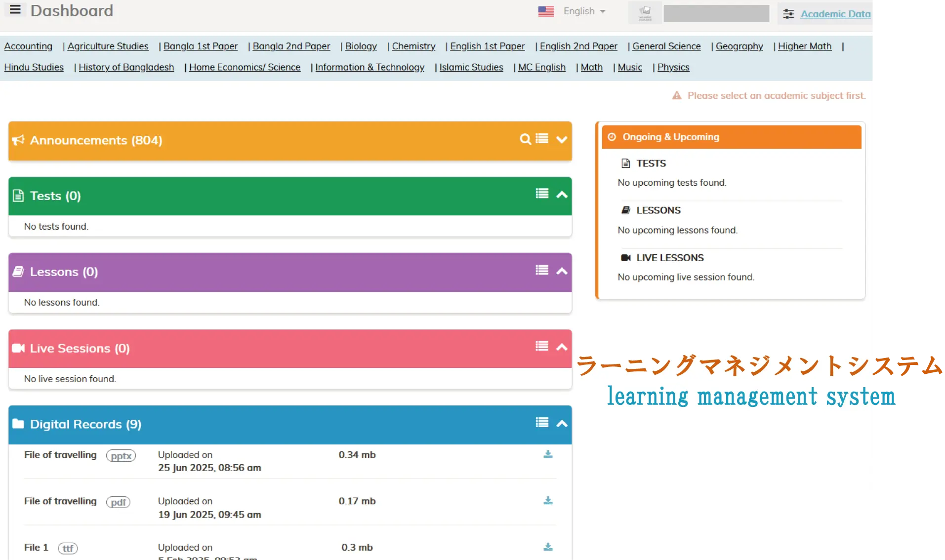
Task: Open MC English subject
Action: coord(542,67)
